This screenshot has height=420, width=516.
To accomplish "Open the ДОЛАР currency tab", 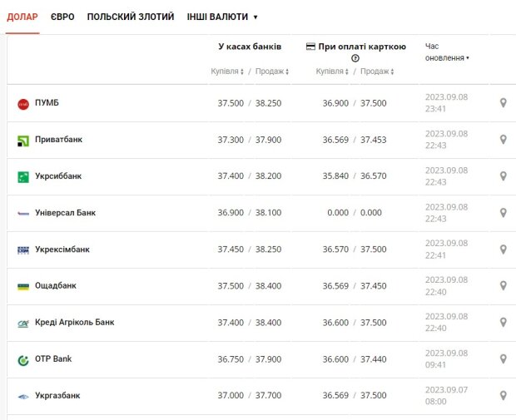I will tap(22, 17).
